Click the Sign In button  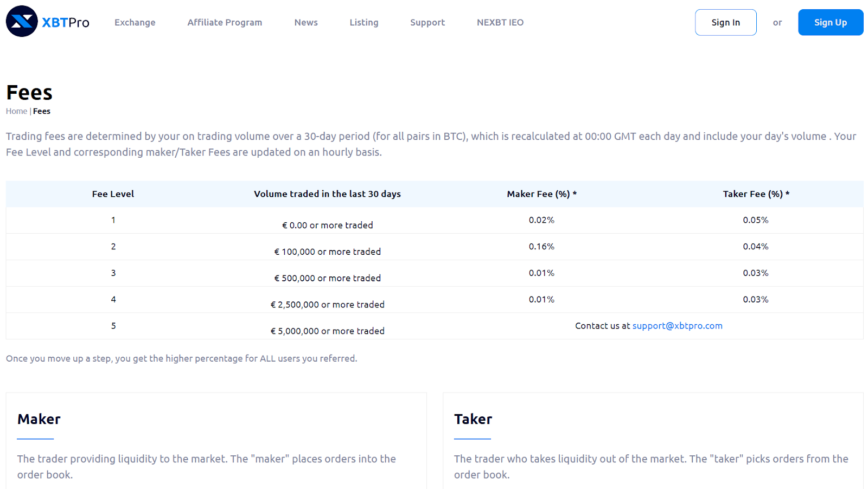(725, 22)
